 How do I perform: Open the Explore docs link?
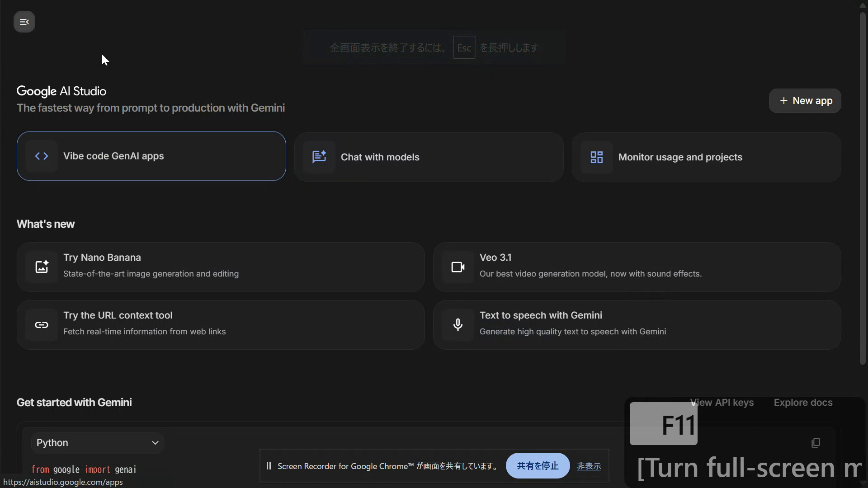(x=803, y=403)
